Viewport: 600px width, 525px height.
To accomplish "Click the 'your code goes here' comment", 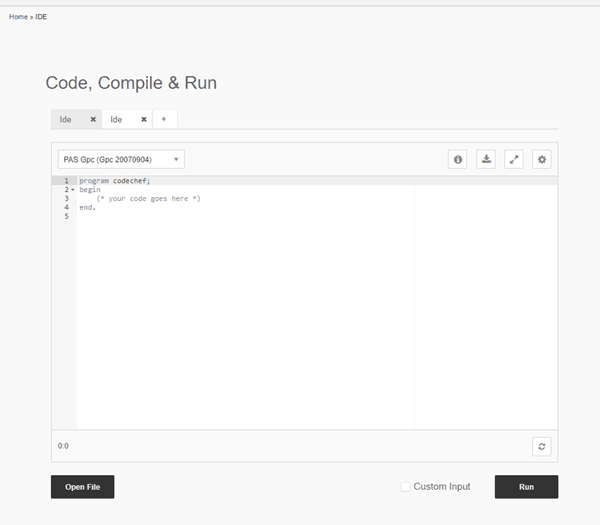I will point(148,198).
